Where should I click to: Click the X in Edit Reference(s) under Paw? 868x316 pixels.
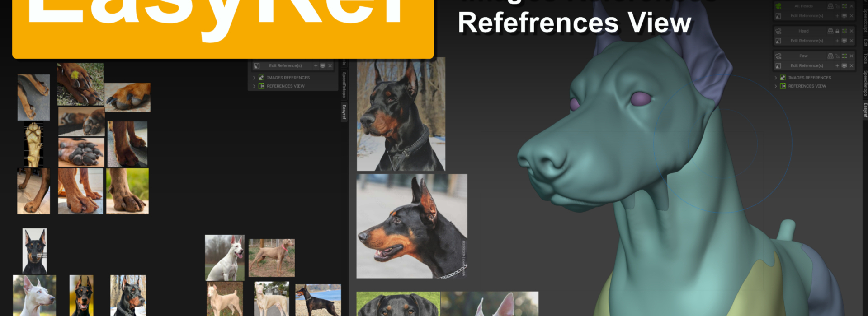851,65
